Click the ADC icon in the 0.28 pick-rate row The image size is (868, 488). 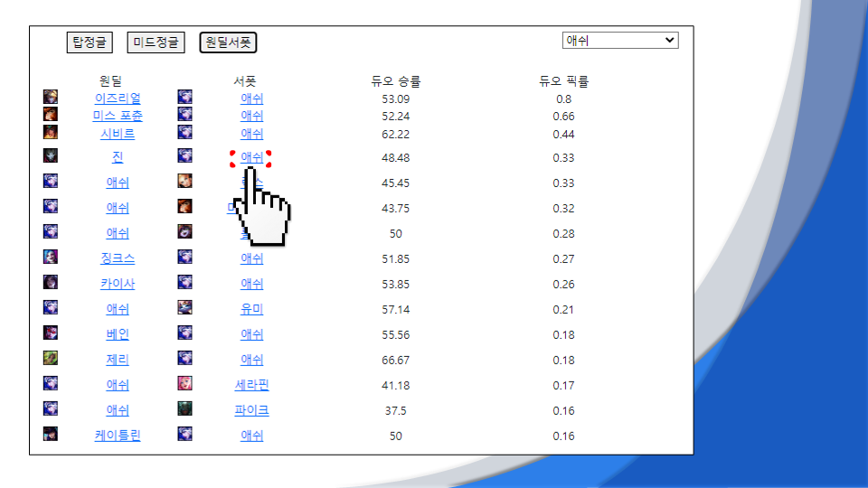click(51, 231)
